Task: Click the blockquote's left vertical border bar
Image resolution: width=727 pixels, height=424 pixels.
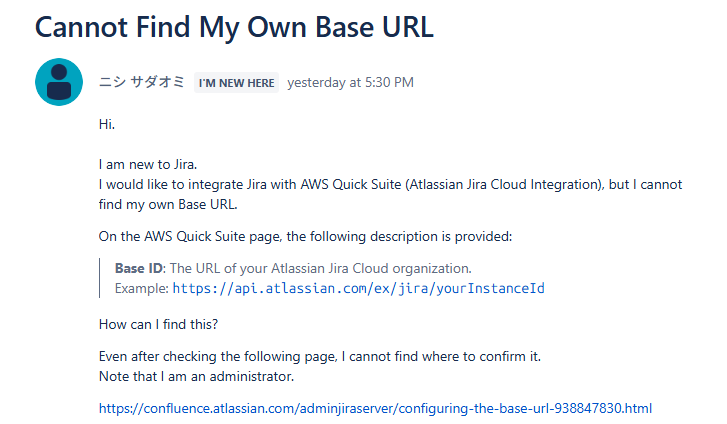Action: click(x=100, y=278)
